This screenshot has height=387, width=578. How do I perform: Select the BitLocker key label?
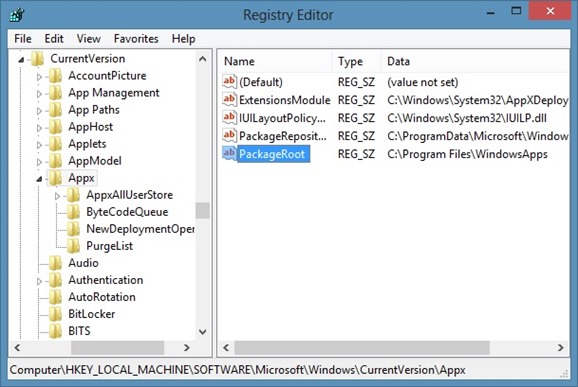click(x=91, y=314)
